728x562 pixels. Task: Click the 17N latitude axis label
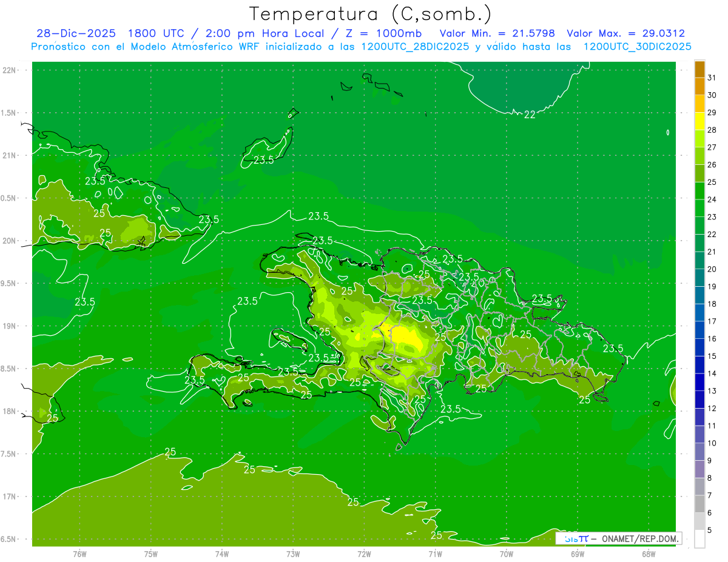9,497
